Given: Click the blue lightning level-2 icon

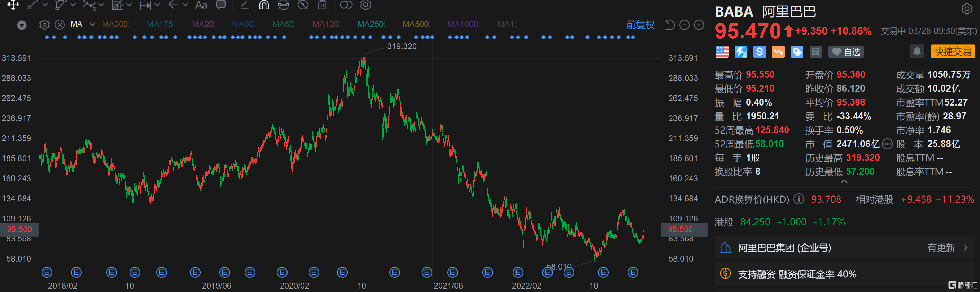Looking at the screenshot, I should [741, 52].
